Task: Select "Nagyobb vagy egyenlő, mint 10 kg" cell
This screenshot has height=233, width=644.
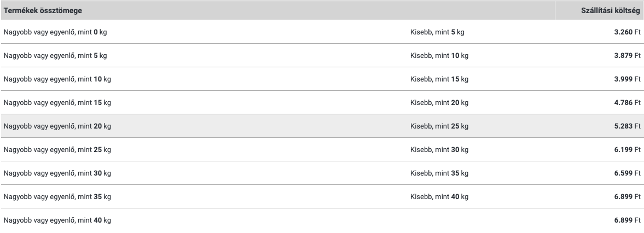Action: click(57, 79)
